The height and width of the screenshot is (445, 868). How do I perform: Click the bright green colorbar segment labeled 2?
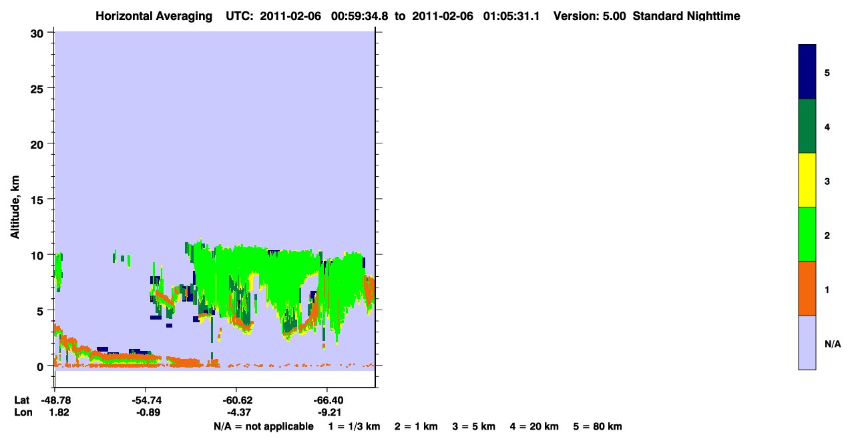[807, 234]
